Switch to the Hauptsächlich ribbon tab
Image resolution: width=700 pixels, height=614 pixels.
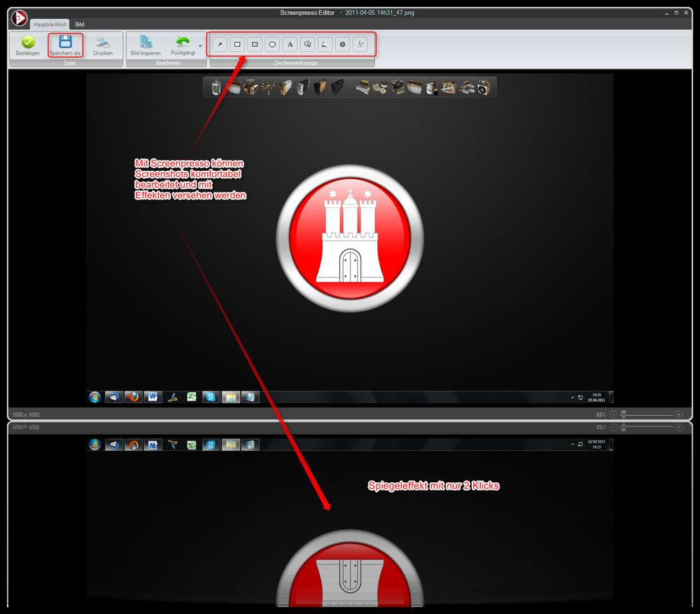(x=50, y=25)
